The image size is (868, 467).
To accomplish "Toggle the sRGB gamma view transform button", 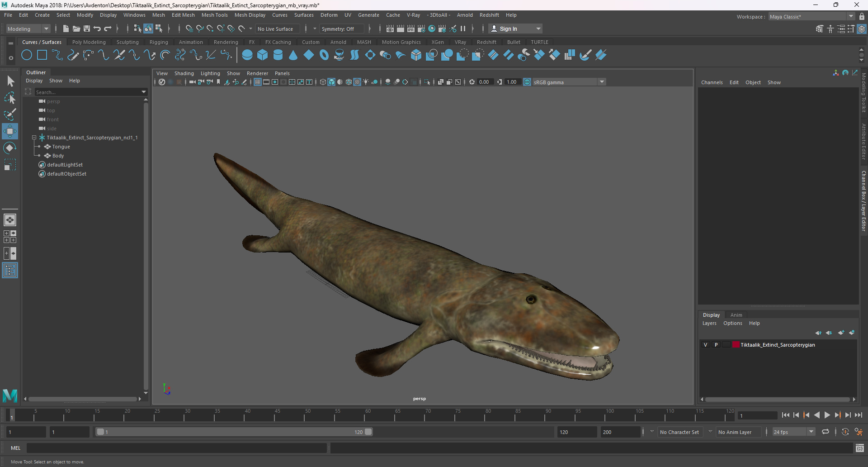I will (x=527, y=82).
